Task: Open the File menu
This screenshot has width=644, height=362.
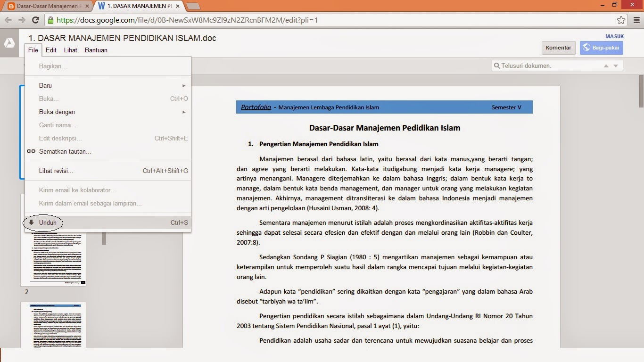Action: point(33,50)
